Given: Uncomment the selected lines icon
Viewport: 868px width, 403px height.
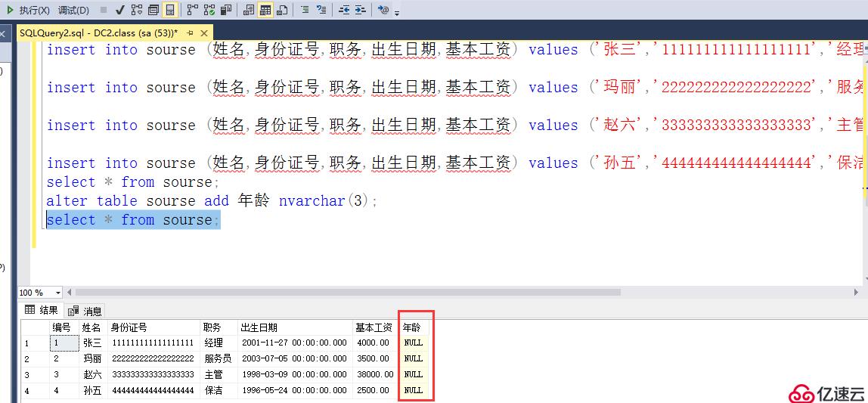Looking at the screenshot, I should [321, 10].
